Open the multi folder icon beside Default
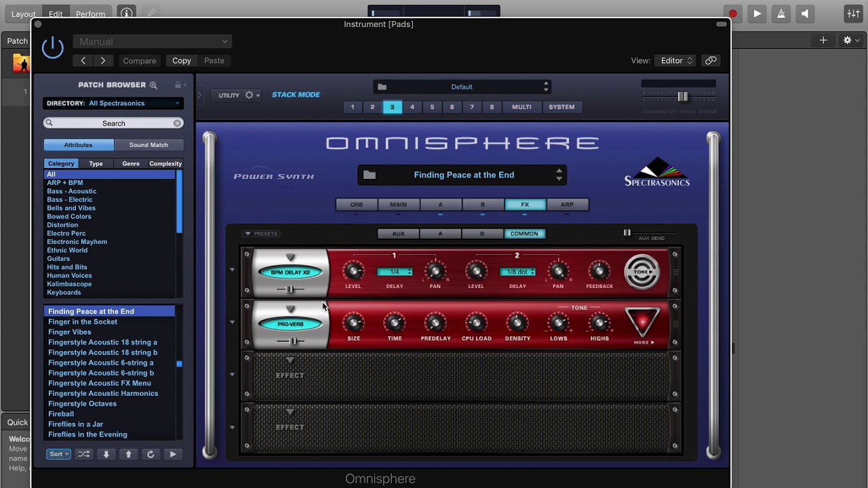Image resolution: width=868 pixels, height=488 pixels. [382, 87]
